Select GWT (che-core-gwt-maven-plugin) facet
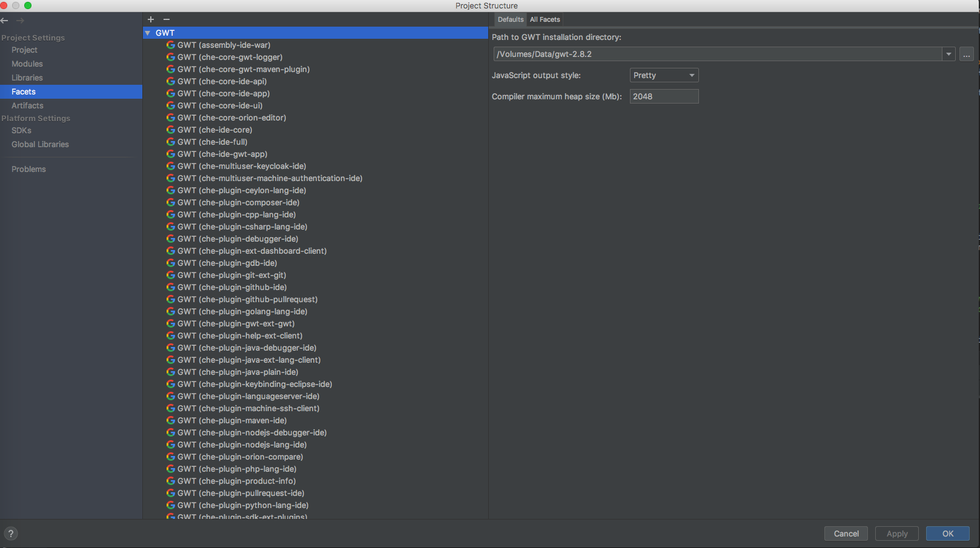 coord(243,69)
